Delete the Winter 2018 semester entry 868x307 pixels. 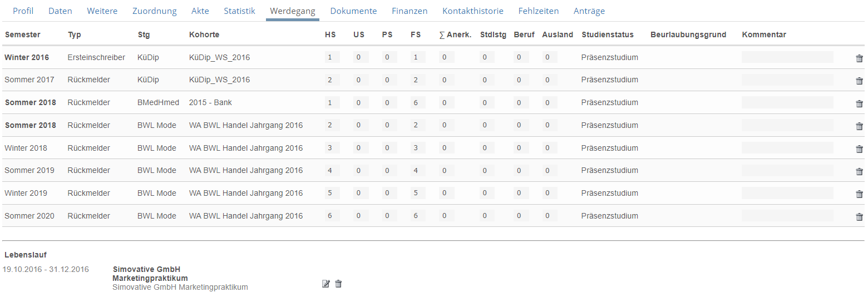point(859,148)
